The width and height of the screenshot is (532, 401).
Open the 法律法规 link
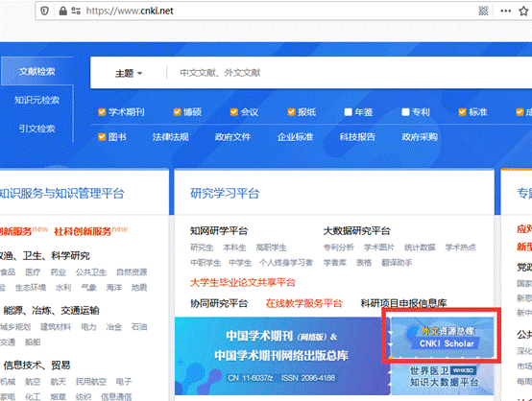(170, 137)
